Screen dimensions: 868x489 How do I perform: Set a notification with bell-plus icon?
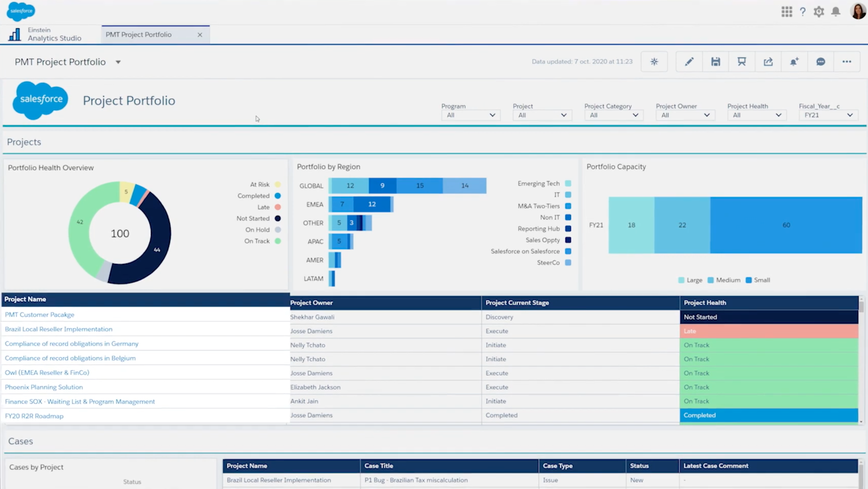794,62
